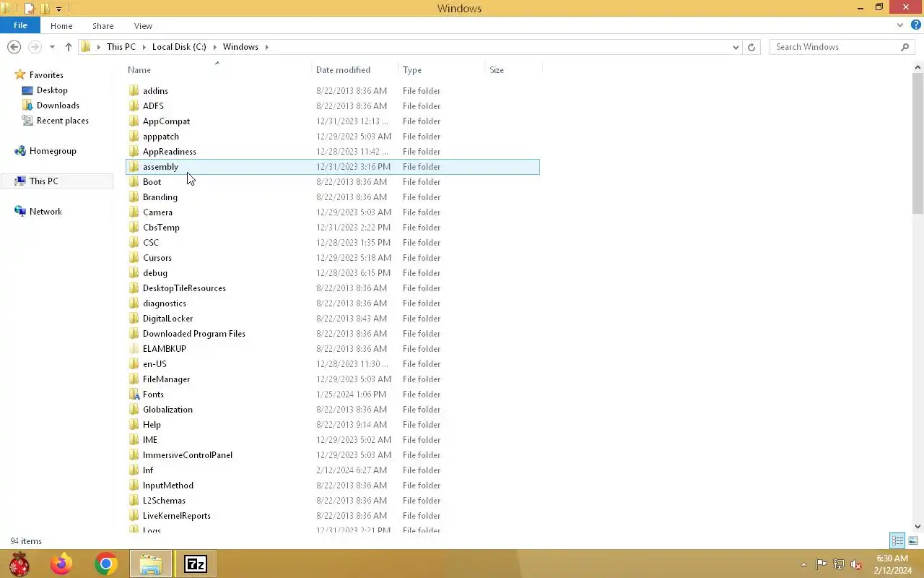The width and height of the screenshot is (924, 578).
Task: Open 7-Zip from the taskbar
Action: click(x=196, y=564)
